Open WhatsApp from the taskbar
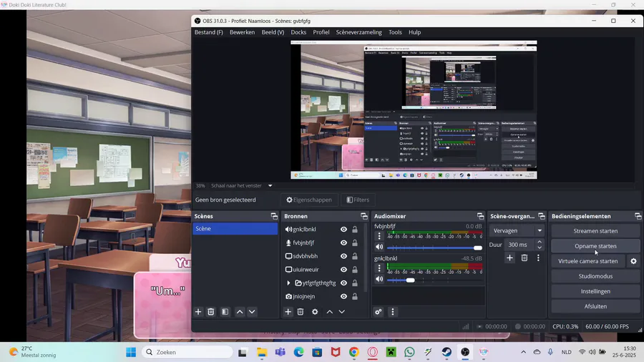 pyautogui.click(x=409, y=352)
